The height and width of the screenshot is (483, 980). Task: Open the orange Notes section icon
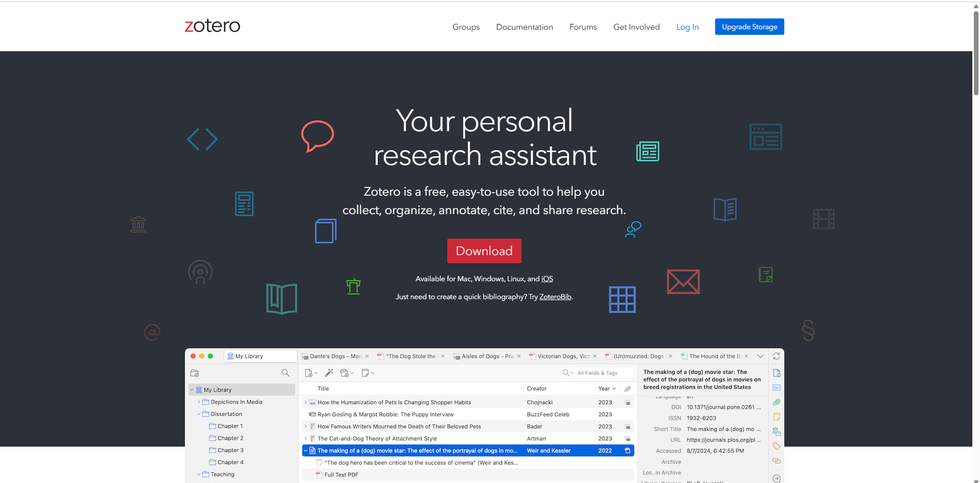coord(777,417)
